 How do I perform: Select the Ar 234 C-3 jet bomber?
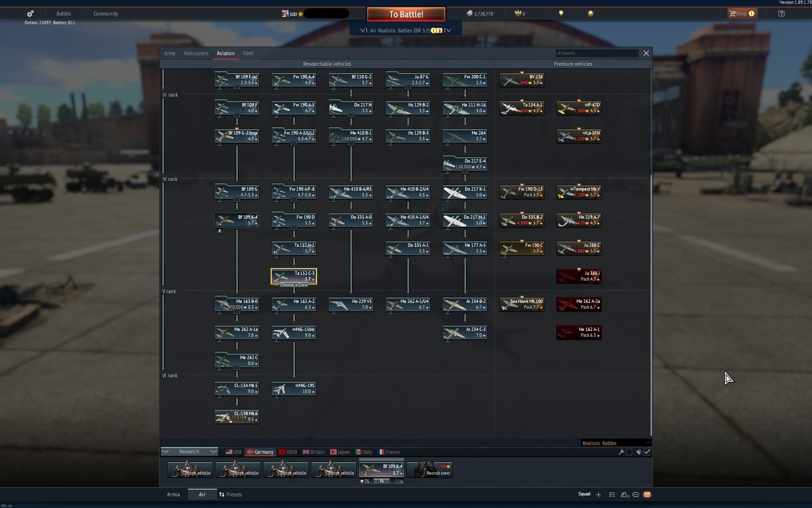pyautogui.click(x=465, y=332)
